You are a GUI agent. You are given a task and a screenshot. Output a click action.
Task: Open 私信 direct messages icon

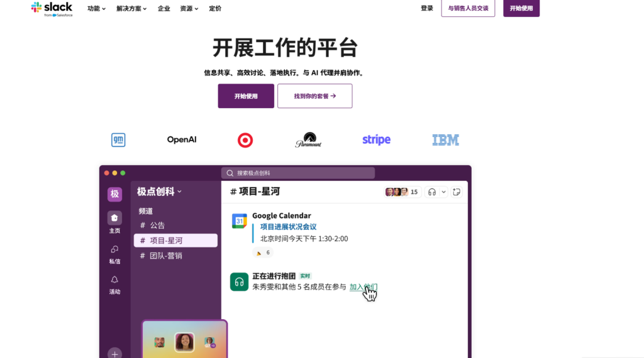(x=114, y=249)
